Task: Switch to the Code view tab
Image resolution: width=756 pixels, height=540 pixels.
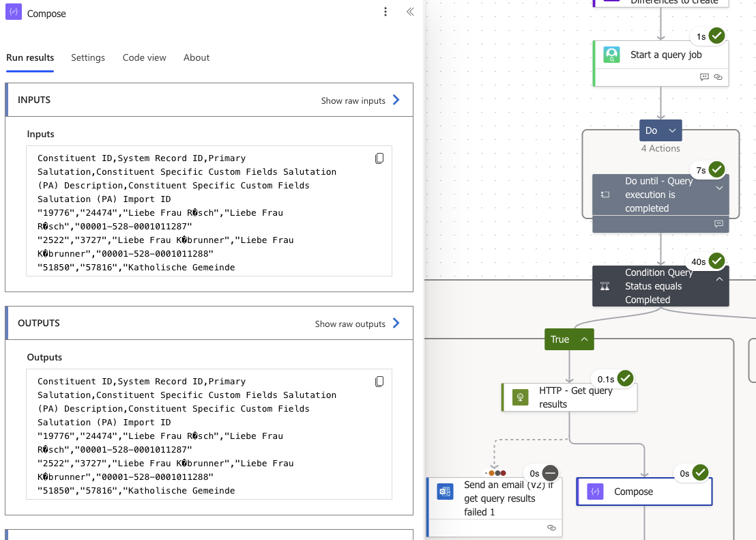Action: (x=144, y=57)
